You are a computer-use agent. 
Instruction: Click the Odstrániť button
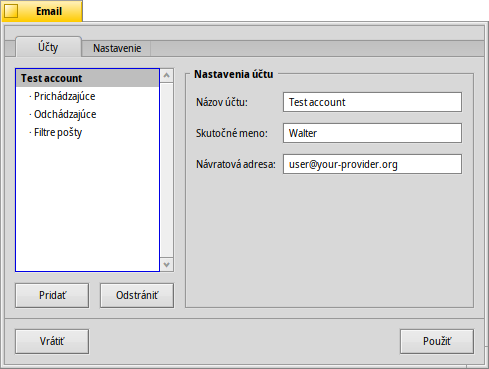[x=137, y=295]
